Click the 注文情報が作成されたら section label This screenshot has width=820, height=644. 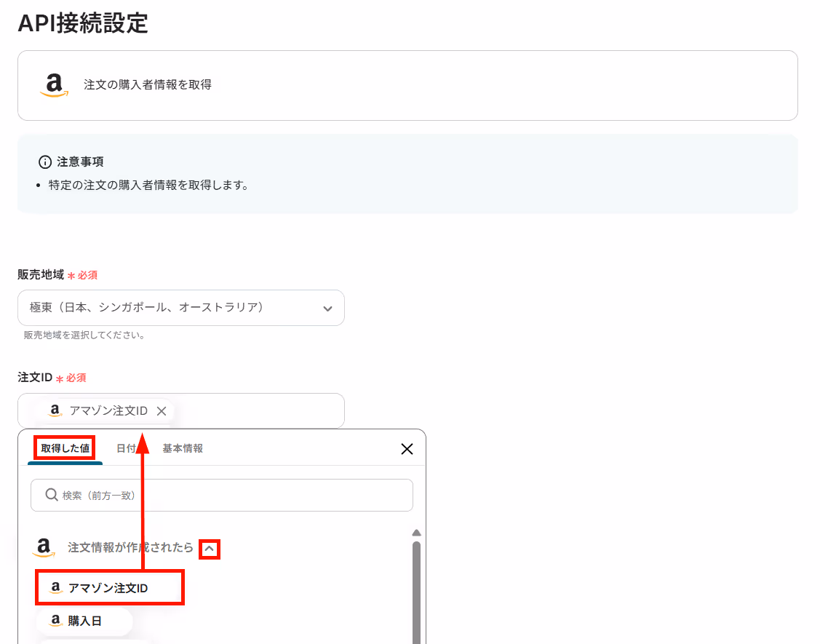[130, 548]
